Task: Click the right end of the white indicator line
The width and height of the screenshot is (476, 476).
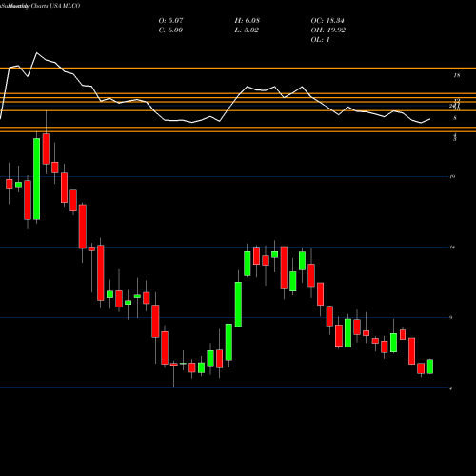Action: click(430, 119)
